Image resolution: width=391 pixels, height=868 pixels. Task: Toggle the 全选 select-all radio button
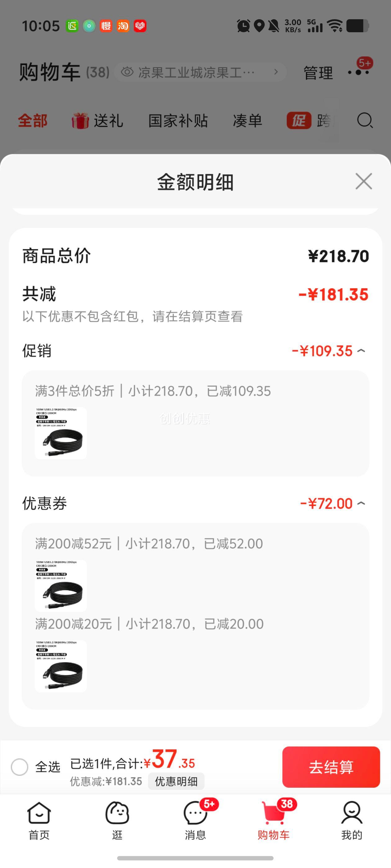(x=20, y=767)
